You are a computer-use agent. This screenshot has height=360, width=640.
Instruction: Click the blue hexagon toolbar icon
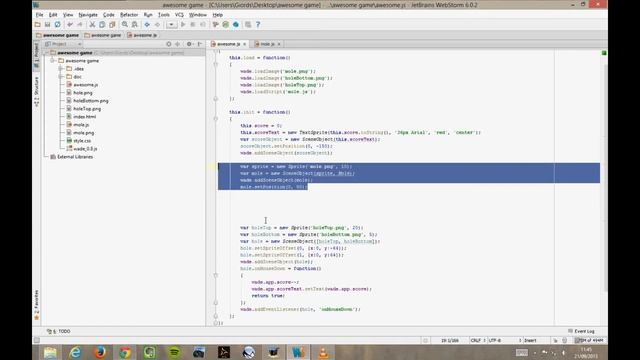coord(236,24)
